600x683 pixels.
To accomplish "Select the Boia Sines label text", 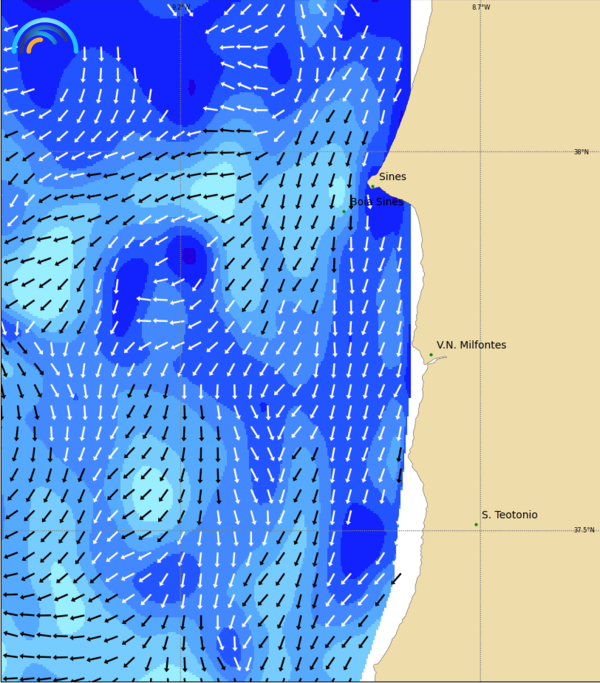I will pyautogui.click(x=377, y=201).
